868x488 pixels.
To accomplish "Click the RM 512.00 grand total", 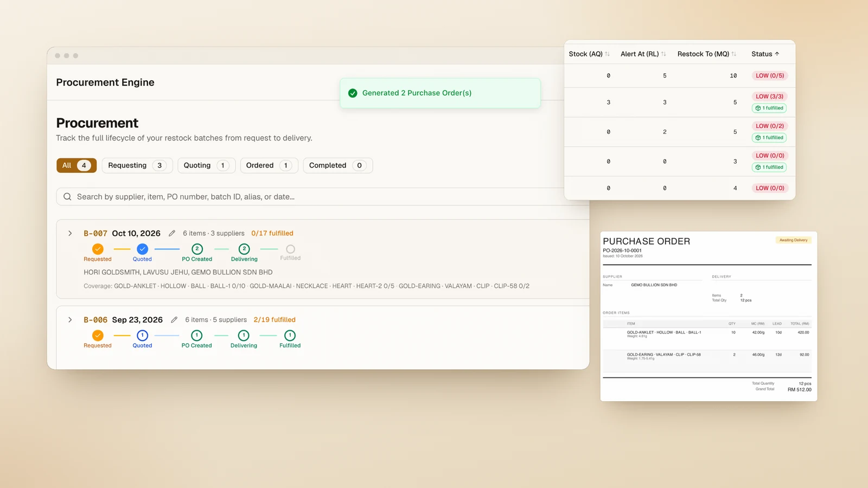I will 800,389.
